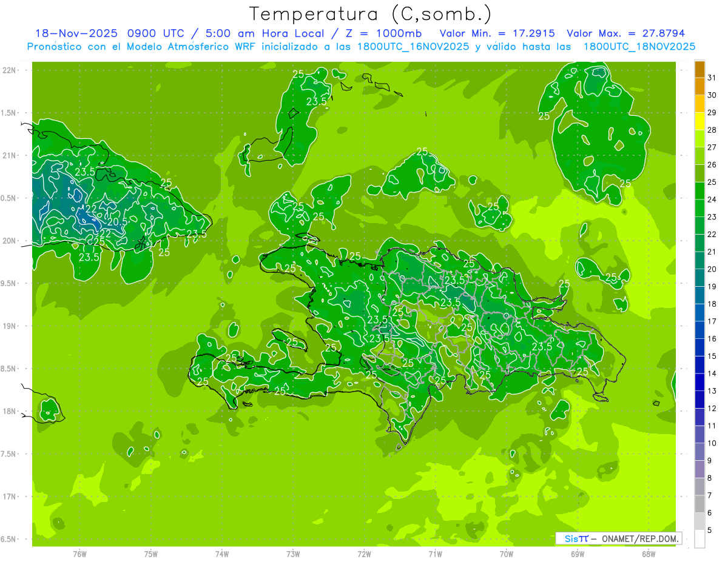Click the '31' label on the color scale
Image resolution: width=728 pixels, height=562 pixels.
point(712,78)
